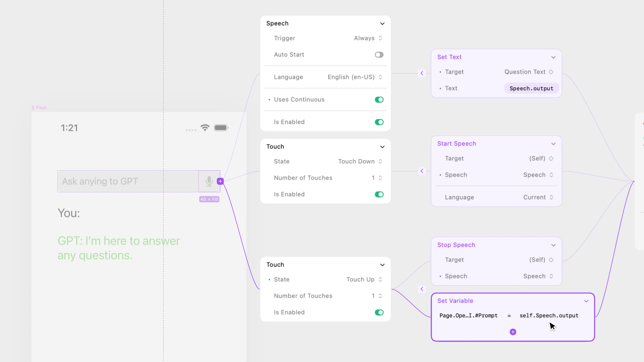
Task: Click the purple plus handle beside the microphone
Action: point(220,181)
